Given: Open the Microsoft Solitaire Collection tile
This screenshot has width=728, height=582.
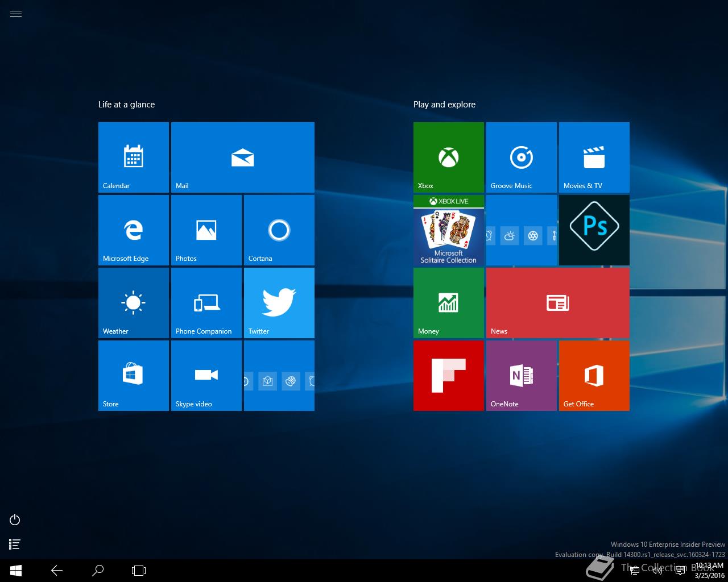Looking at the screenshot, I should coord(449,230).
